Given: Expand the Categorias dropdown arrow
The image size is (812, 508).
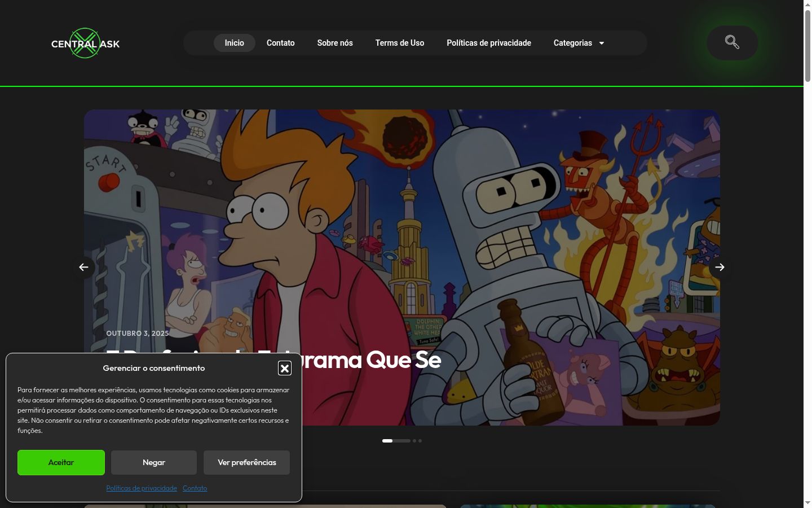Looking at the screenshot, I should [x=602, y=43].
